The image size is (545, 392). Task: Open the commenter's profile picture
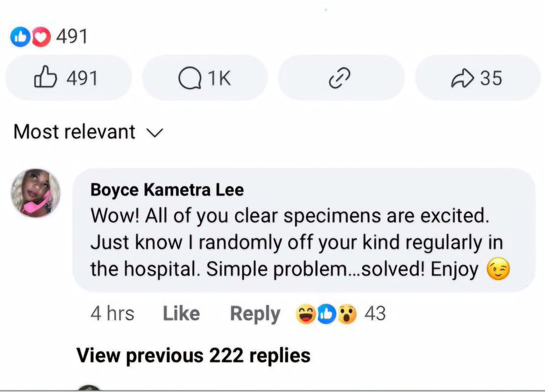click(x=36, y=193)
